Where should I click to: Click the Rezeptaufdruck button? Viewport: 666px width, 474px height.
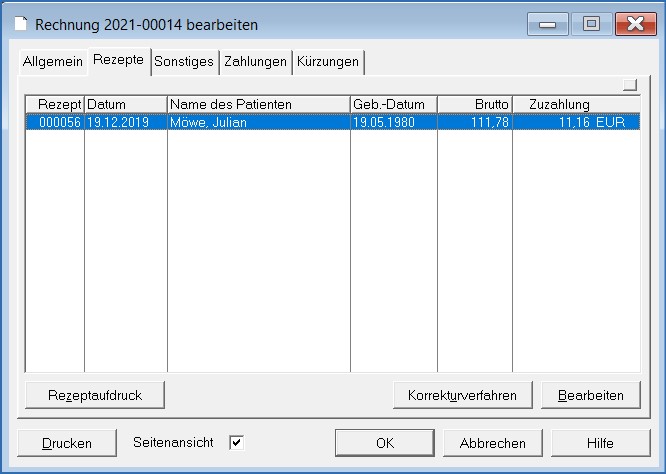[95, 395]
